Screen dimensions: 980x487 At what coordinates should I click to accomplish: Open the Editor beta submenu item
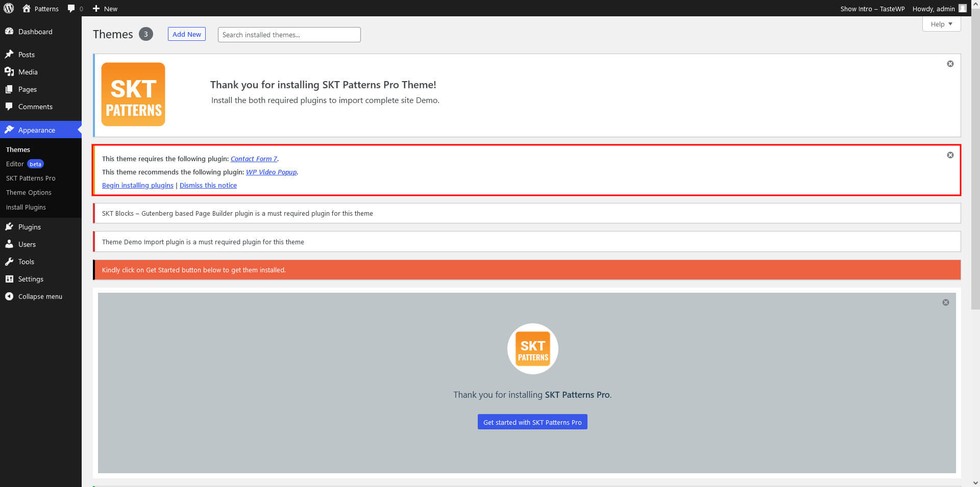coord(24,164)
